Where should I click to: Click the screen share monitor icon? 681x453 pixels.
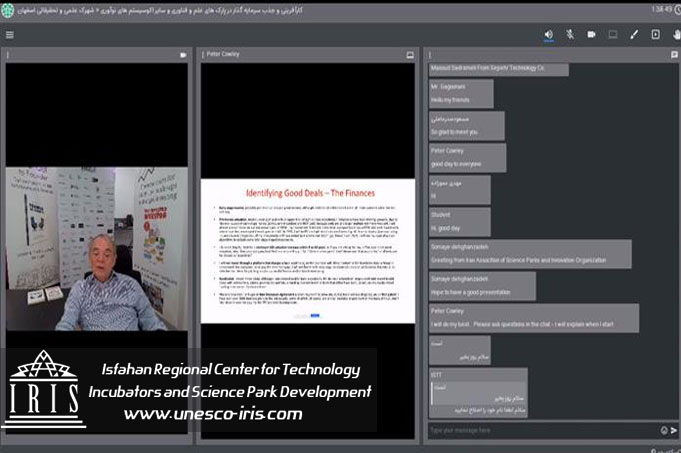coord(612,34)
